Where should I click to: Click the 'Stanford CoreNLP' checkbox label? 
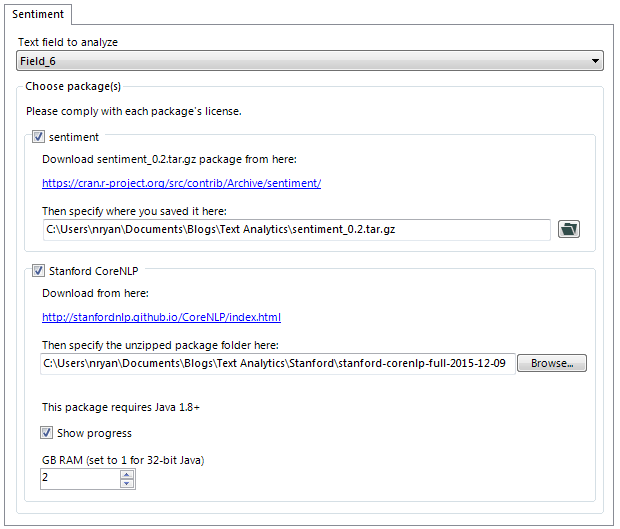[96, 270]
